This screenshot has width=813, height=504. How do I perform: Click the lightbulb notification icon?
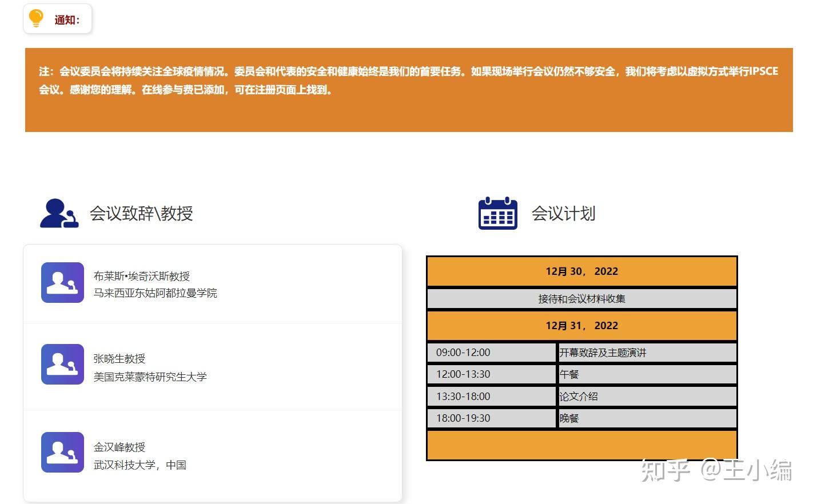pos(35,18)
